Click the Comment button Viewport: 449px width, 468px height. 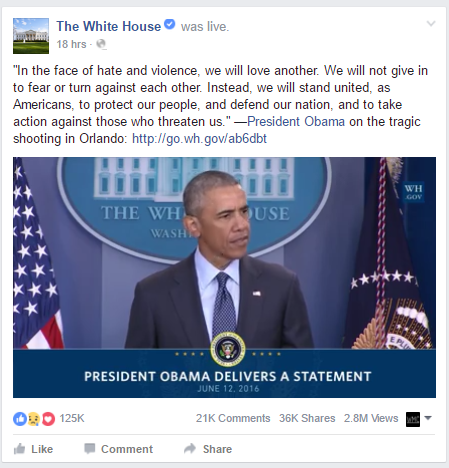click(x=118, y=449)
